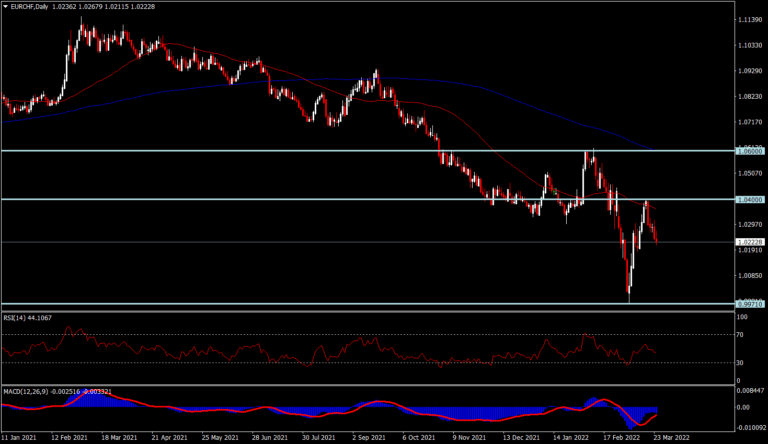Screen dimensions: 768x444
Task: Click the EURCHF,Daily chart title text
Action: pyautogui.click(x=29, y=7)
